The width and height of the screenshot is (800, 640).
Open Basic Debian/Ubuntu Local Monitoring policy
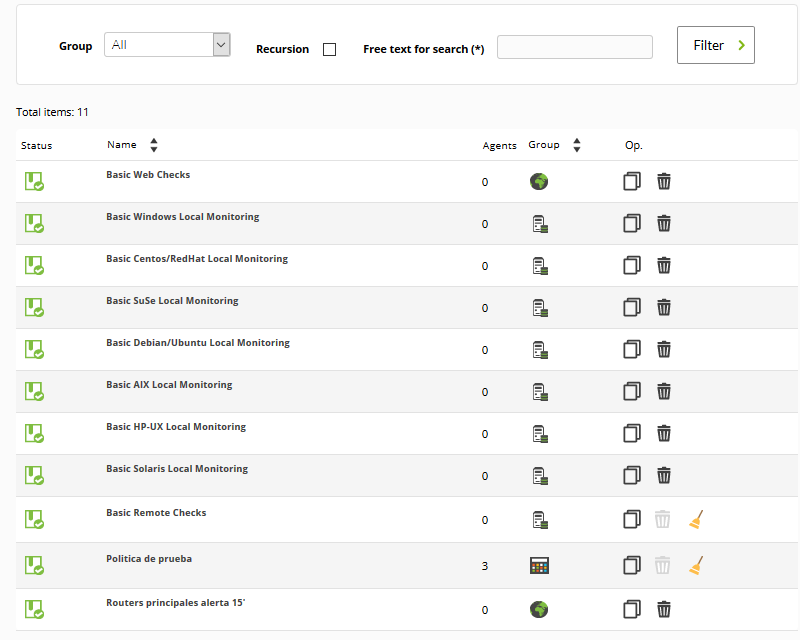point(198,343)
